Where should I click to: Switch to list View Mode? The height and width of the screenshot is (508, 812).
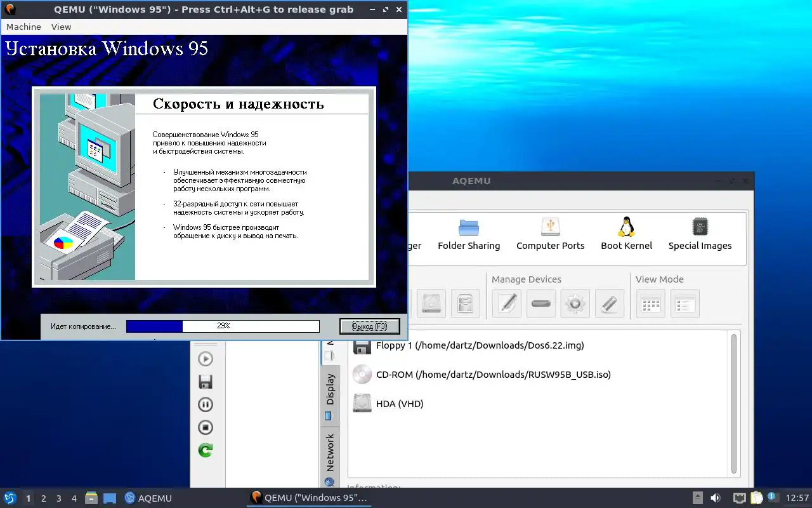[685, 304]
